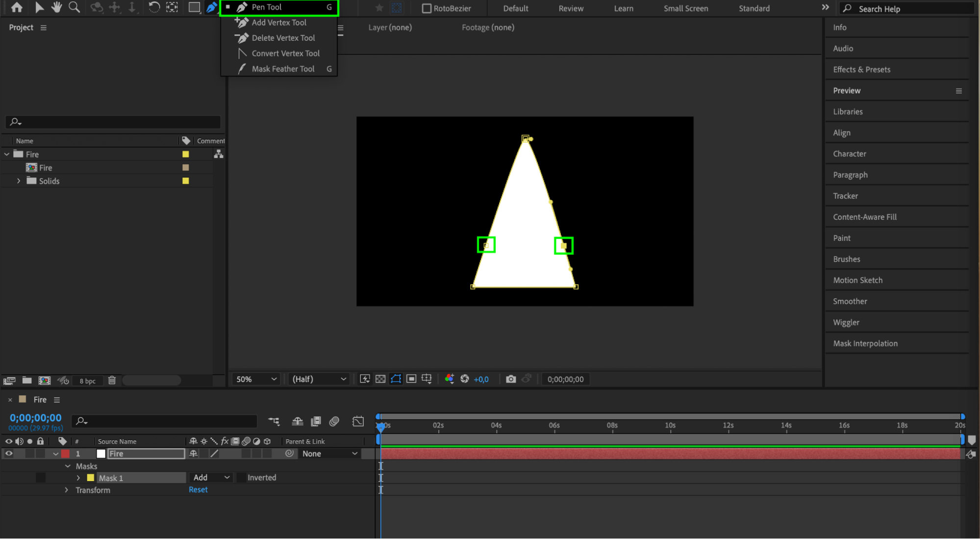980x539 pixels.
Task: Switch to the Small Screen workspace
Action: coord(685,8)
